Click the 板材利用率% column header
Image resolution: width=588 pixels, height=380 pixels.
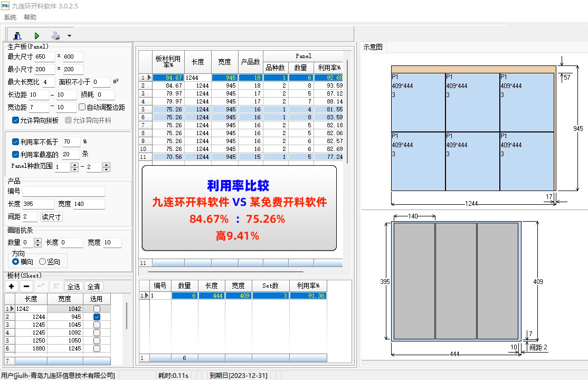tap(168, 62)
